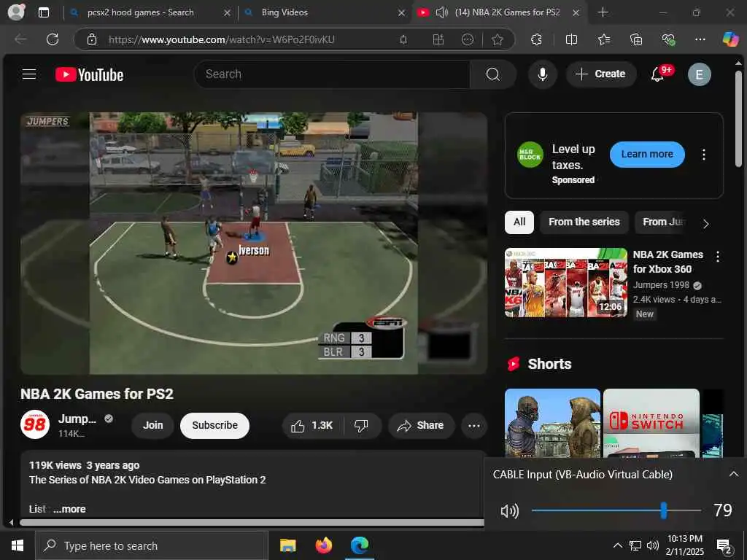This screenshot has height=560, width=747.
Task: Click the browser address bar URL
Action: pyautogui.click(x=222, y=39)
